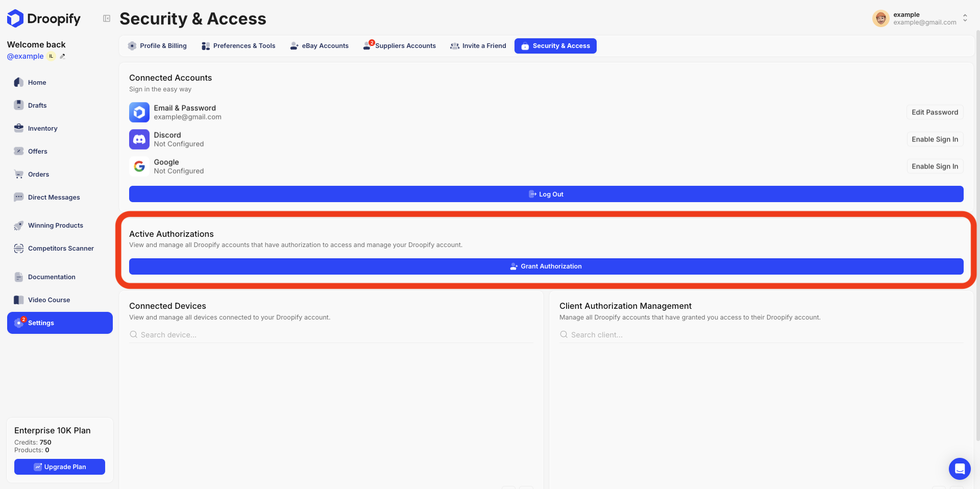Image resolution: width=980 pixels, height=489 pixels.
Task: Go to Suppliers Accounts tab
Action: (x=400, y=46)
